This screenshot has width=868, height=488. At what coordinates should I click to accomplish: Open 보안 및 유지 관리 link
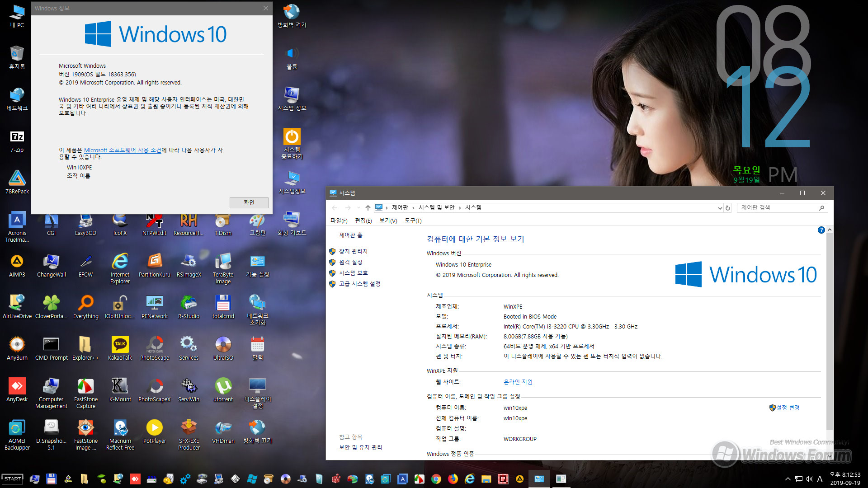[360, 447]
